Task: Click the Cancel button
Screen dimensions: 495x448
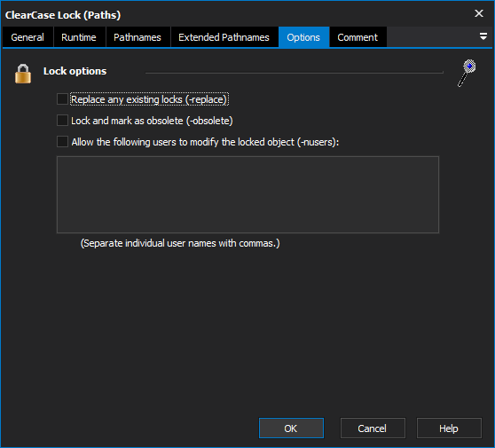Action: 373,428
